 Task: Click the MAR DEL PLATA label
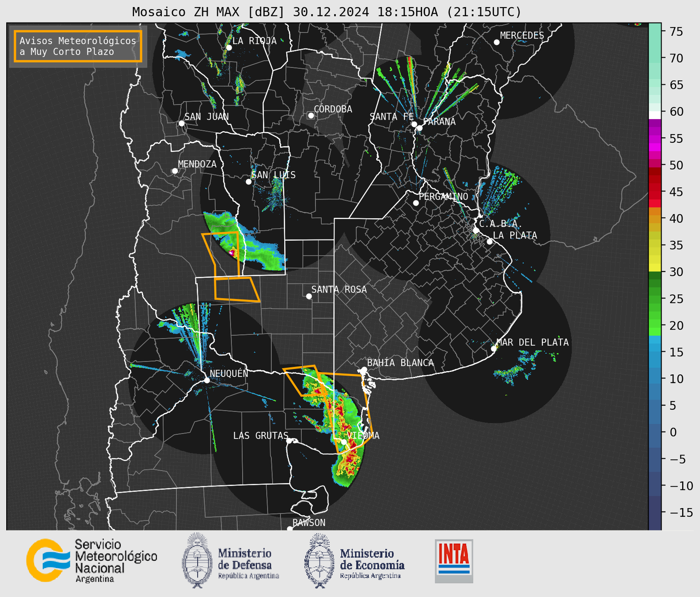click(532, 343)
